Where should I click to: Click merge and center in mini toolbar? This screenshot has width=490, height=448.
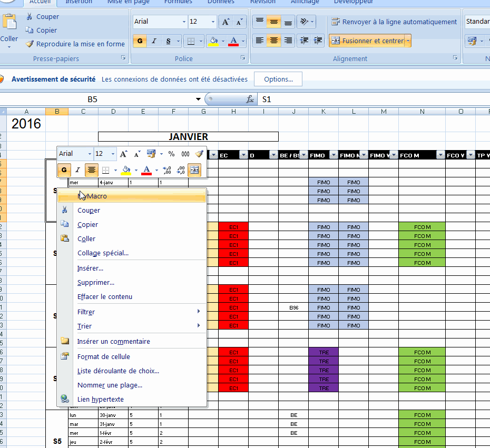[x=194, y=170]
